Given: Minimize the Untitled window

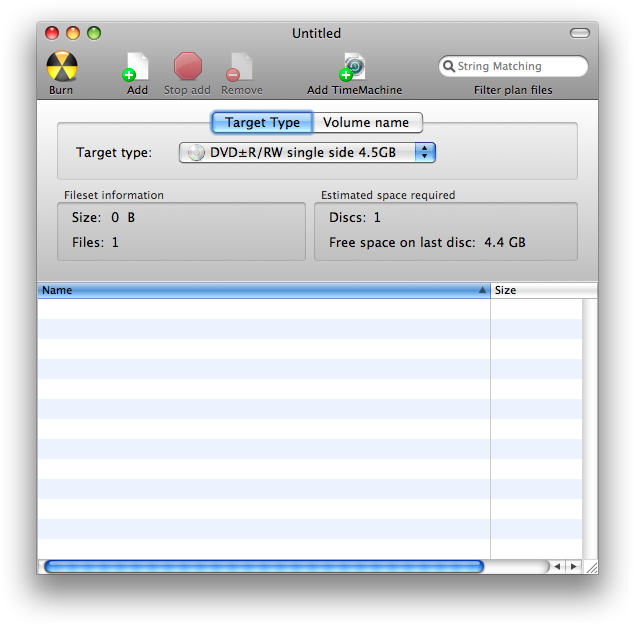Looking at the screenshot, I should click(x=73, y=33).
